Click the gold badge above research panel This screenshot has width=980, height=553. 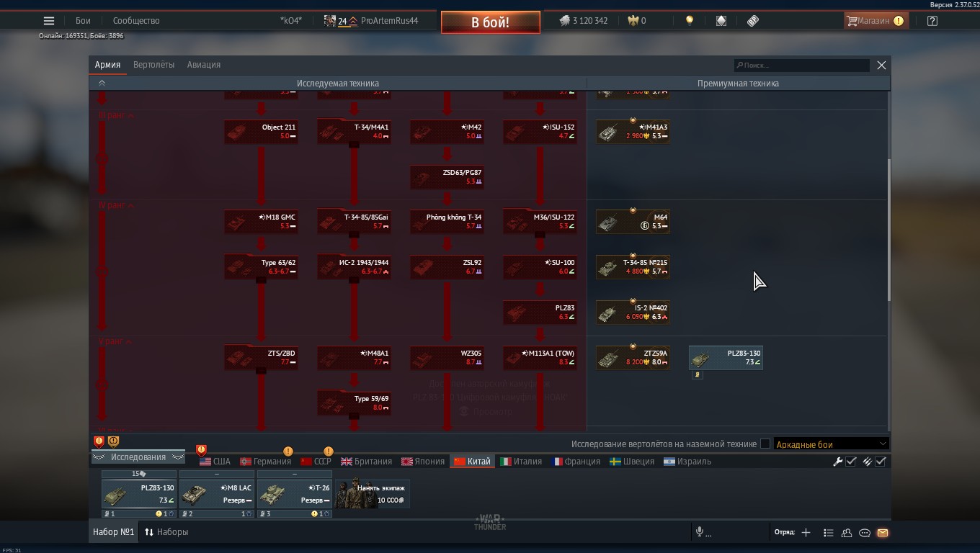pos(113,441)
